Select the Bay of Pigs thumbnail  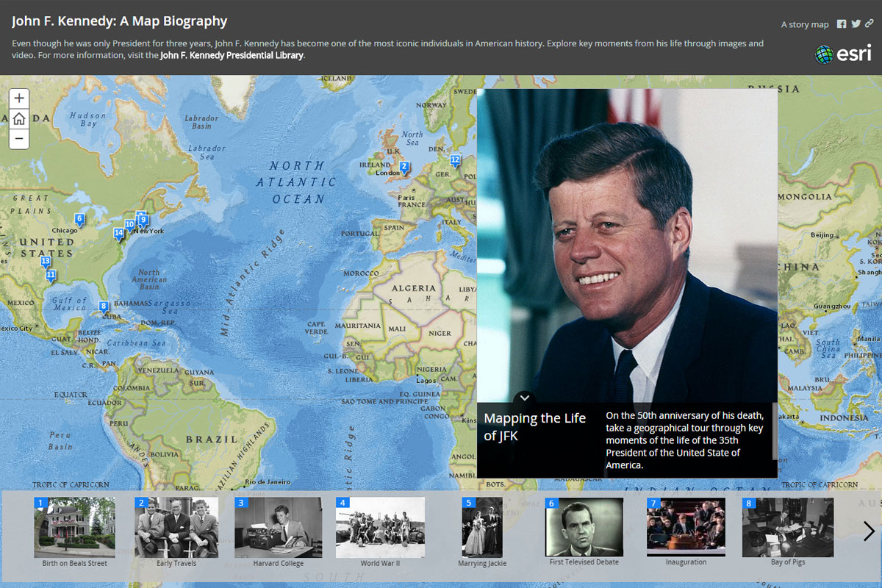click(787, 527)
